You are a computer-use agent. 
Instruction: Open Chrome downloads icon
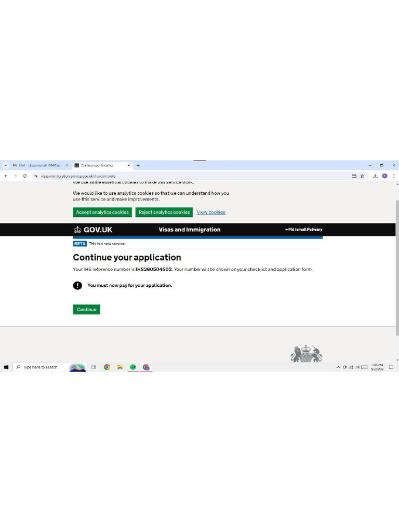point(375,176)
